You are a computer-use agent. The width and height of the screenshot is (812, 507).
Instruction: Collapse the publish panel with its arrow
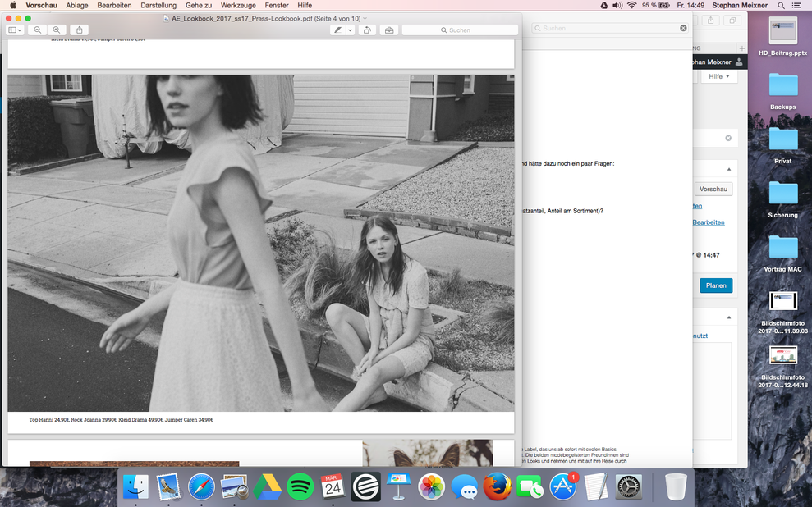[728, 169]
